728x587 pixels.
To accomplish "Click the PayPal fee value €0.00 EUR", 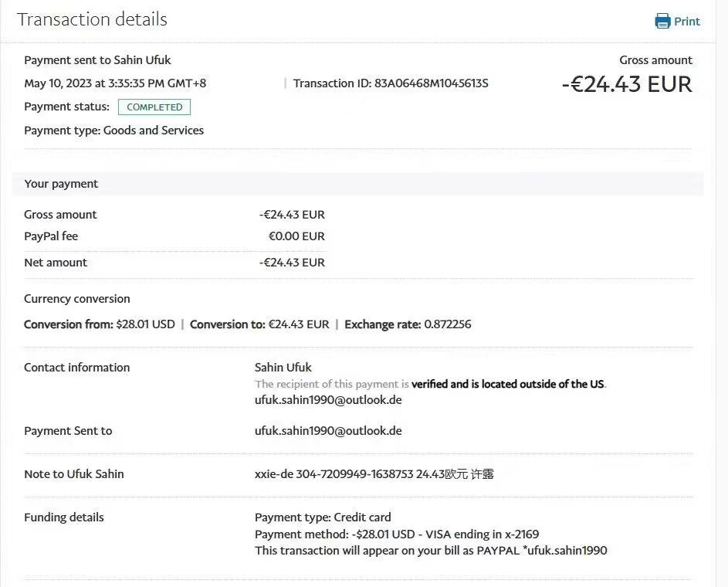I will (296, 236).
